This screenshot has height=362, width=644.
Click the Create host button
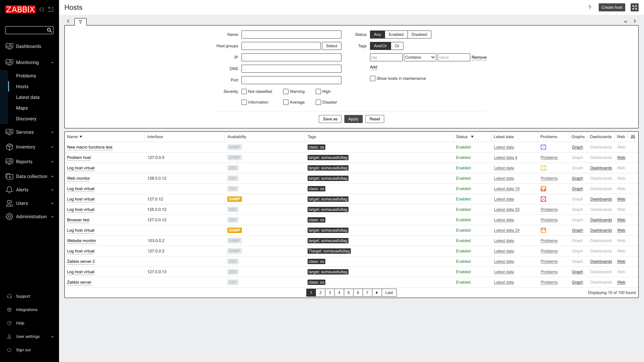(x=611, y=7)
